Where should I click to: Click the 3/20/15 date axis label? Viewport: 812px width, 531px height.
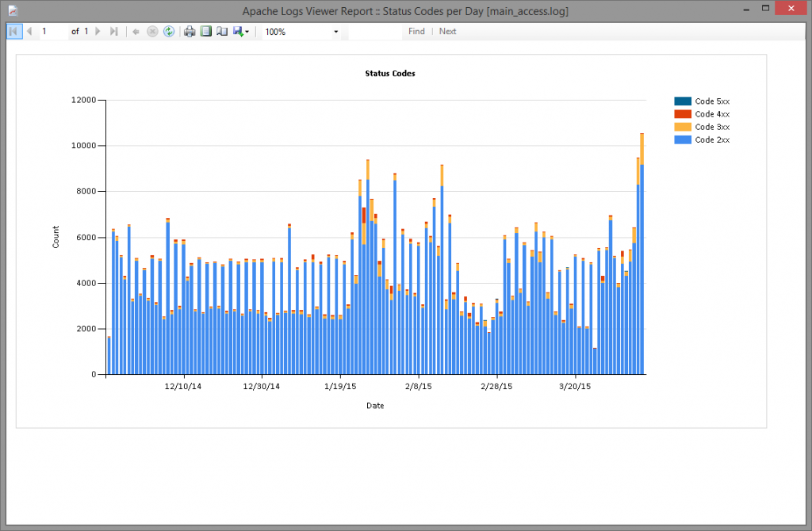pyautogui.click(x=575, y=386)
